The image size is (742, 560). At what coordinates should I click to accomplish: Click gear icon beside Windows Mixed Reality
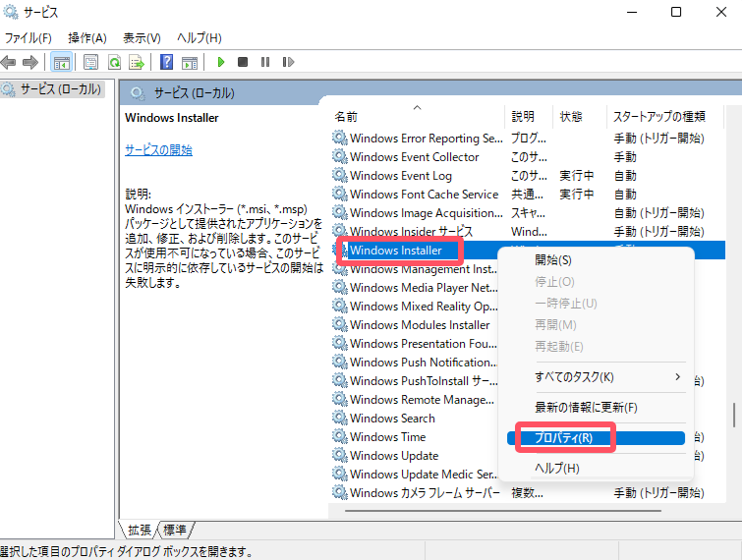(340, 306)
